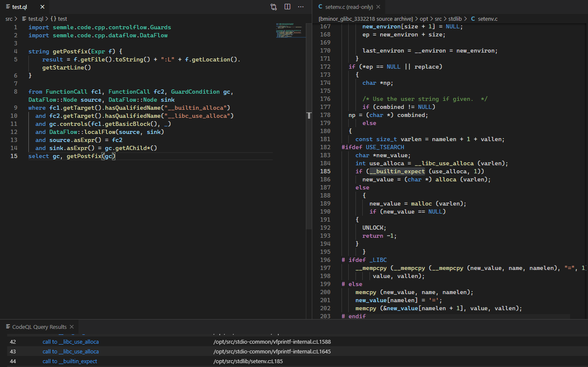Close the CodeQL Query Results panel tab
This screenshot has height=367, width=588.
(x=72, y=327)
